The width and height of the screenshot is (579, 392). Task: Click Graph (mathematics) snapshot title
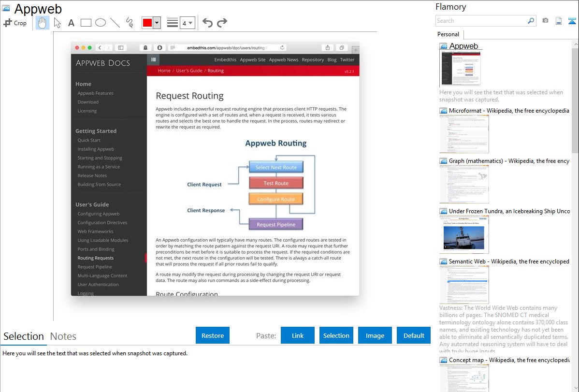click(509, 161)
